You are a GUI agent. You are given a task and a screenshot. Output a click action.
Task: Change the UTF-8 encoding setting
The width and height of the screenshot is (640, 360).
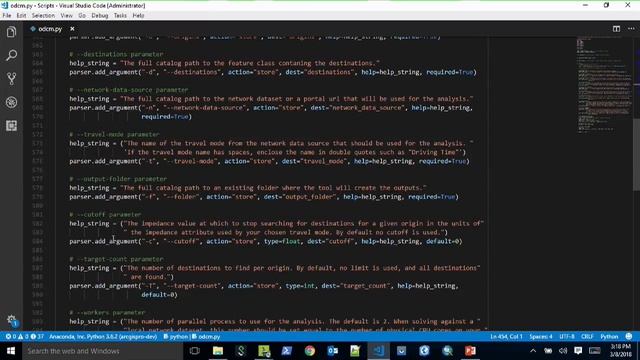click(x=567, y=337)
